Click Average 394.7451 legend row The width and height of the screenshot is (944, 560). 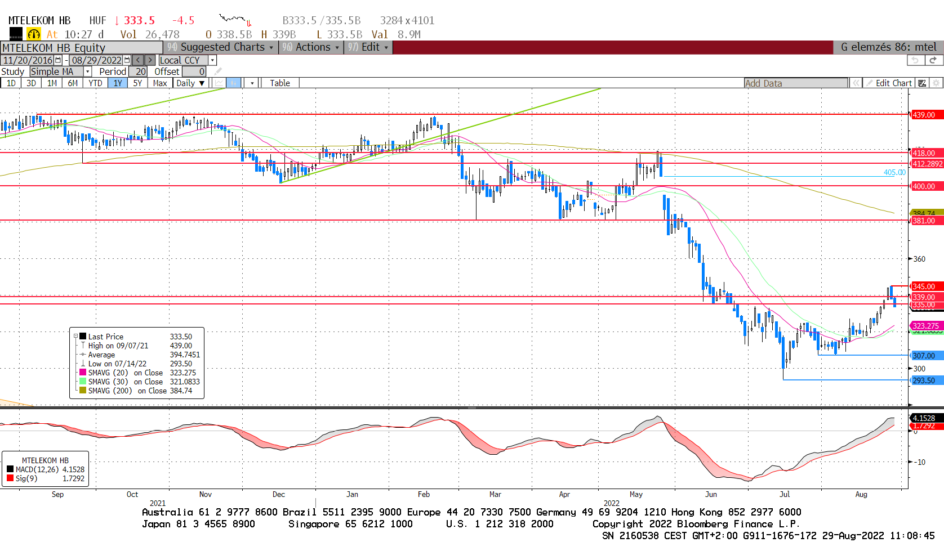(140, 355)
